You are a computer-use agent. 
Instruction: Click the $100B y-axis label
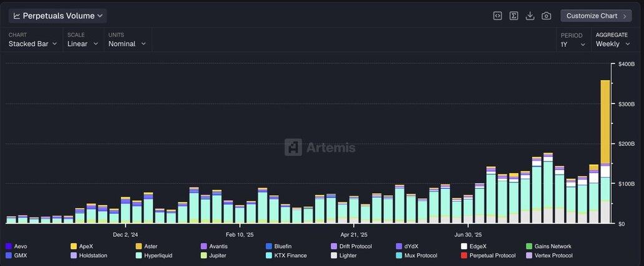pyautogui.click(x=627, y=184)
